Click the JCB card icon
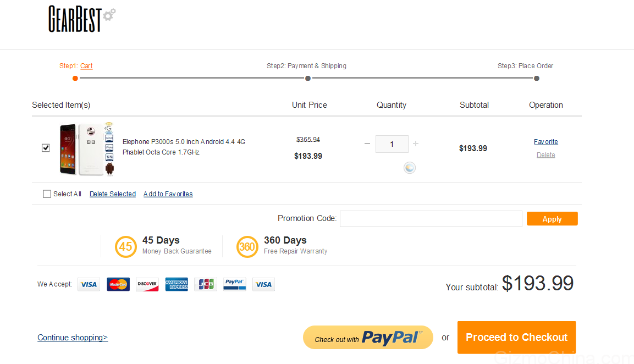This screenshot has height=364, width=634. (206, 284)
